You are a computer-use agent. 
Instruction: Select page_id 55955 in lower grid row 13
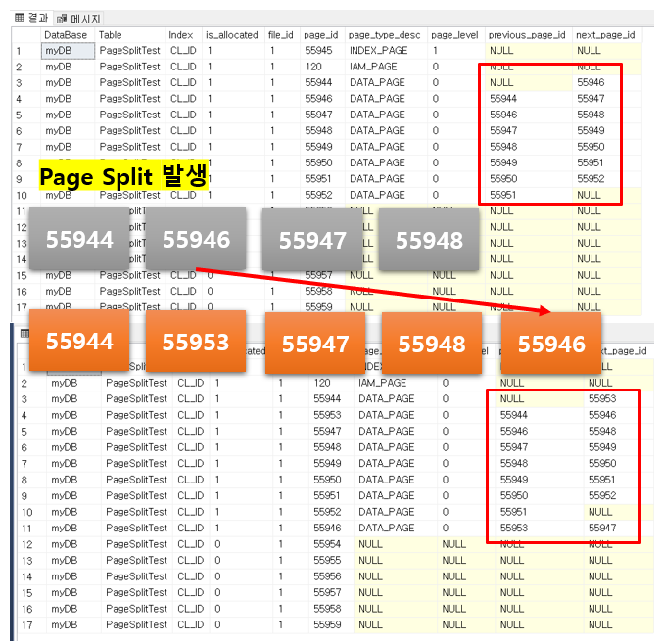331,561
